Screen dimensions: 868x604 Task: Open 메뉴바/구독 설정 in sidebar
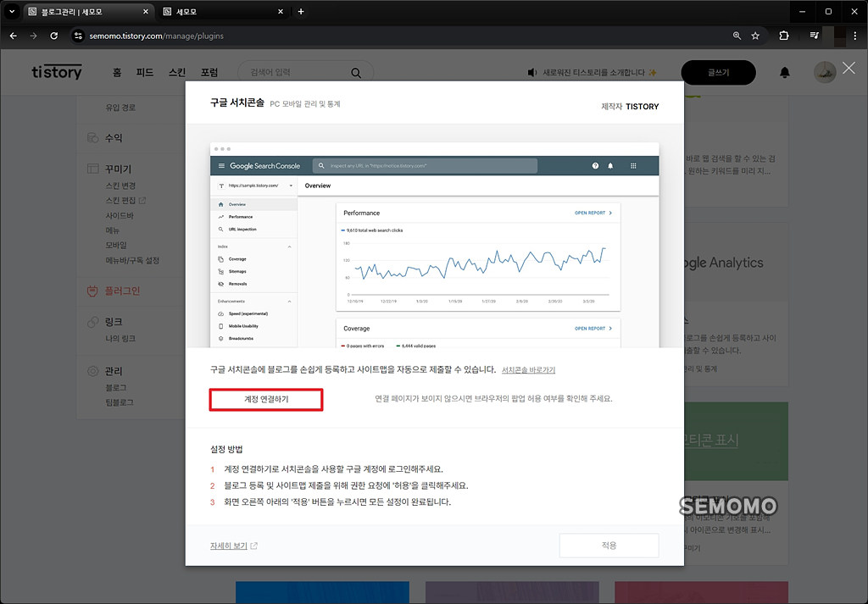tap(132, 260)
